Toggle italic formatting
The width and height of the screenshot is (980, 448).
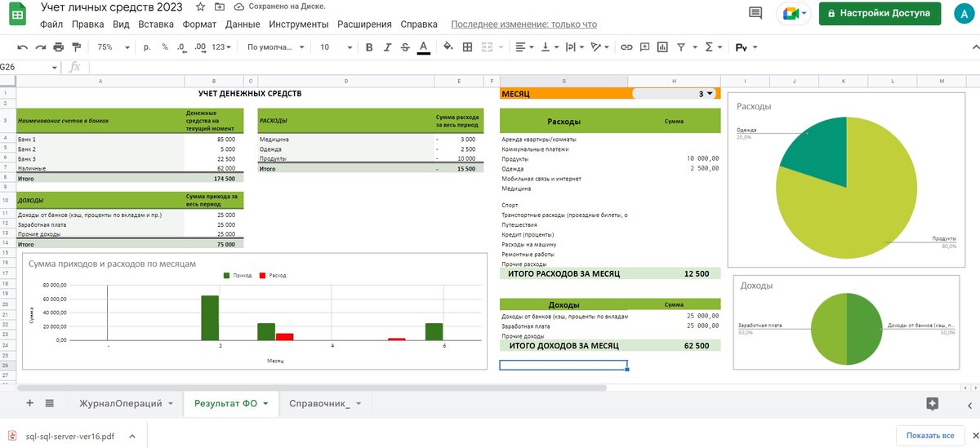coord(387,47)
